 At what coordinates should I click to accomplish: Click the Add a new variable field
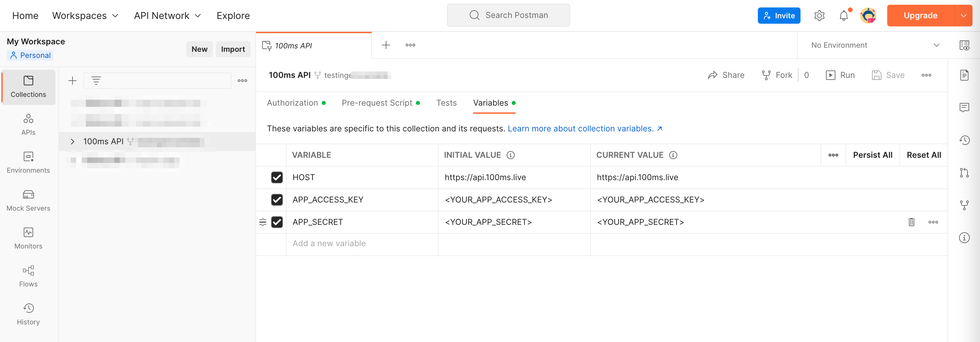click(x=361, y=243)
